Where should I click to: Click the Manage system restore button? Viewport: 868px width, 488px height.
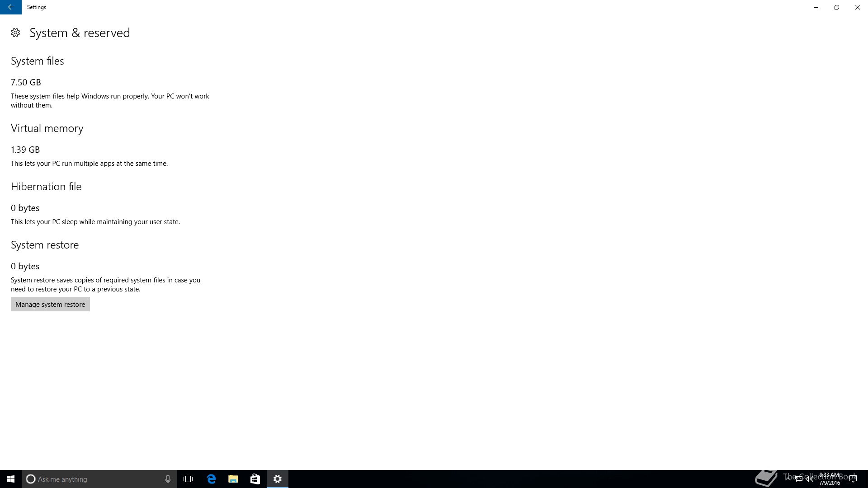point(50,304)
